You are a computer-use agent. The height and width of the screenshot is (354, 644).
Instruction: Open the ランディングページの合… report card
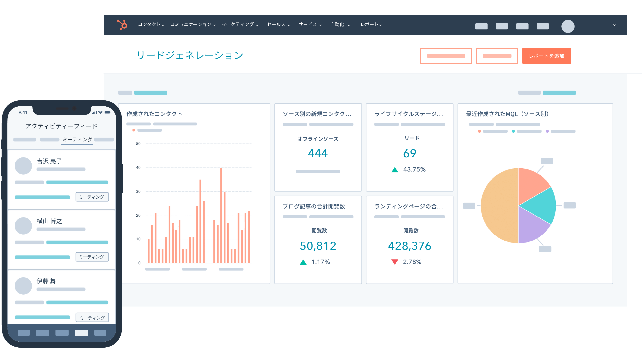(x=409, y=240)
